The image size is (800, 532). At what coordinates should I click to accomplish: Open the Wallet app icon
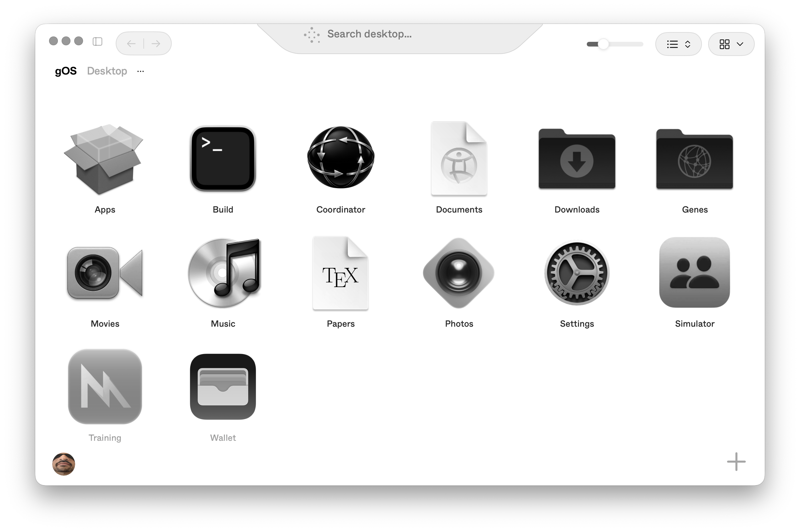tap(223, 387)
